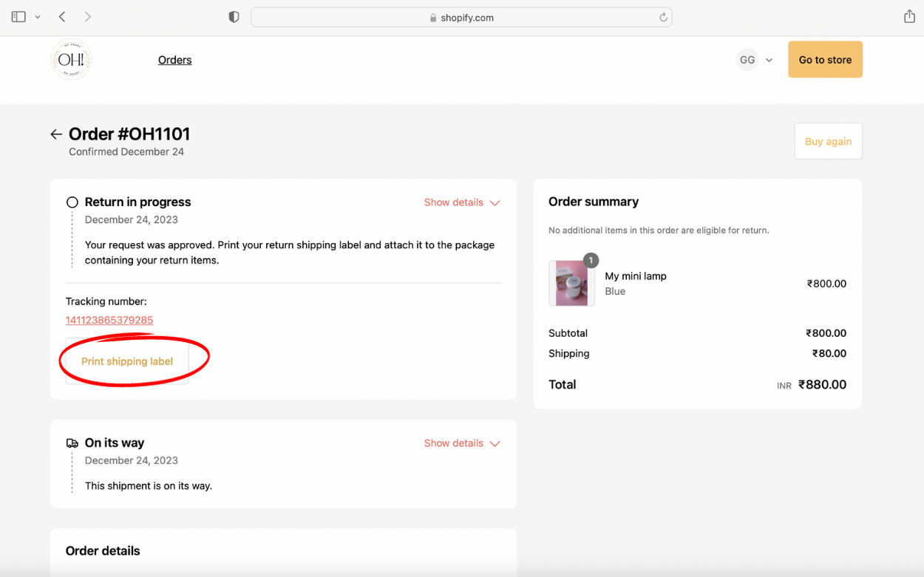Click the back arrow beside Order #OH1101
This screenshot has width=924, height=577.
tap(56, 134)
